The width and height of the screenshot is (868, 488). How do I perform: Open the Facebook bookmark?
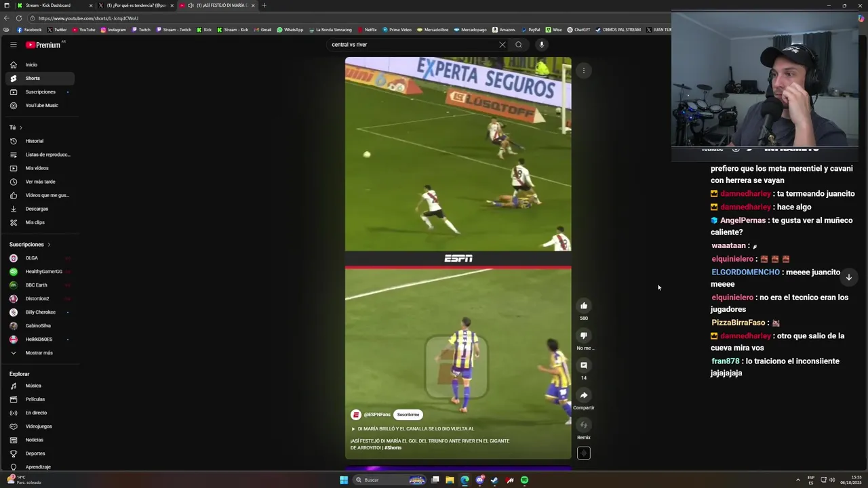click(x=29, y=30)
